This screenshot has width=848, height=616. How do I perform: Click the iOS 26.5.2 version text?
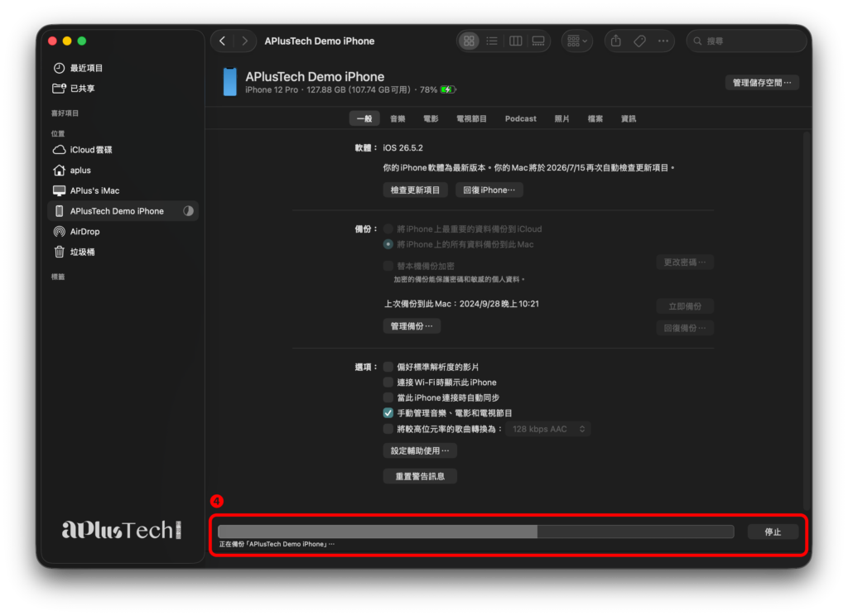point(403,148)
